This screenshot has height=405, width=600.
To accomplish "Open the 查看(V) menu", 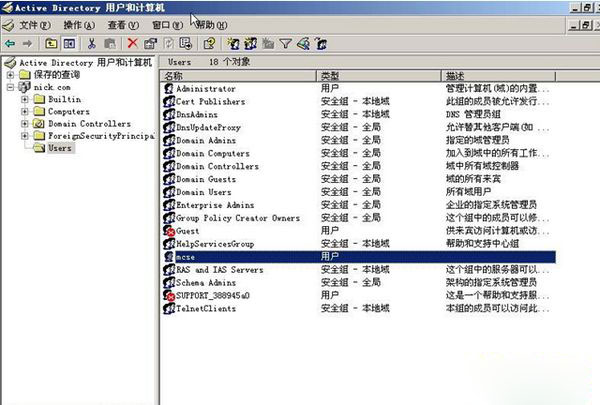I will coord(123,25).
